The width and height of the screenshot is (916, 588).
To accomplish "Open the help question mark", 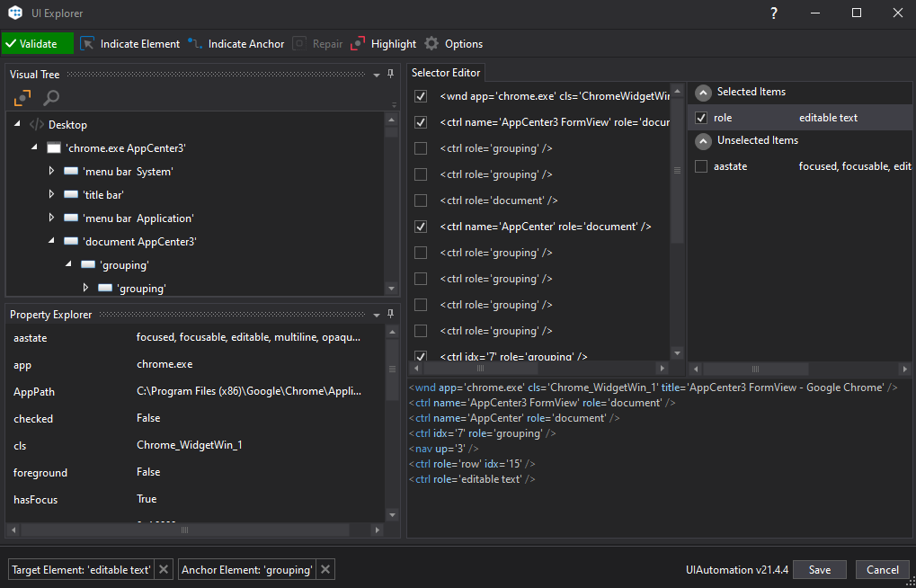I will (x=774, y=13).
